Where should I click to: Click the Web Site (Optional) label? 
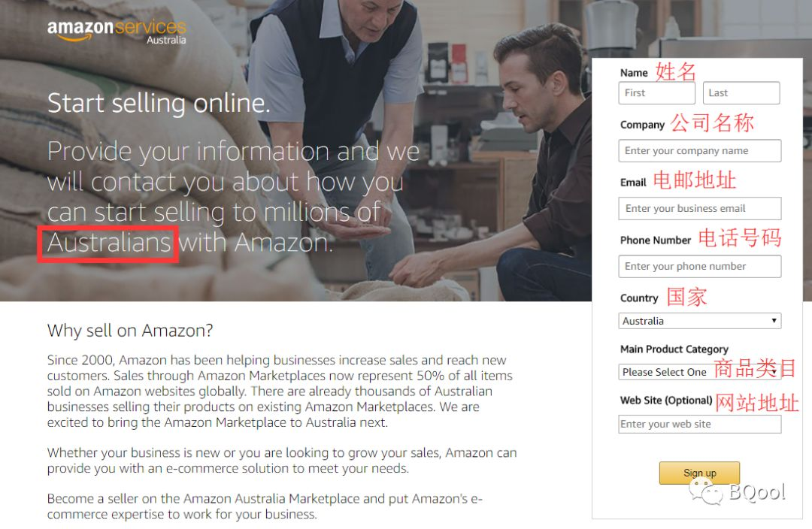click(666, 400)
